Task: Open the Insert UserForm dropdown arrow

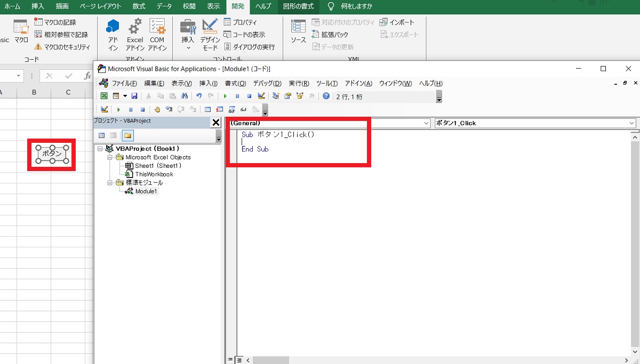Action: click(125, 96)
